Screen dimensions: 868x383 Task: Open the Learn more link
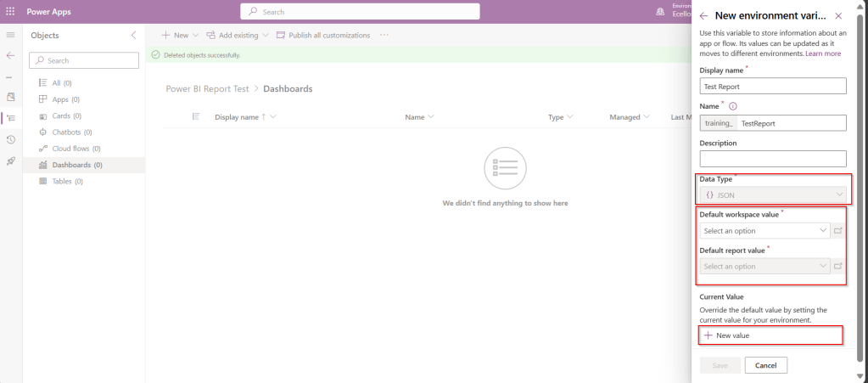[x=822, y=54]
